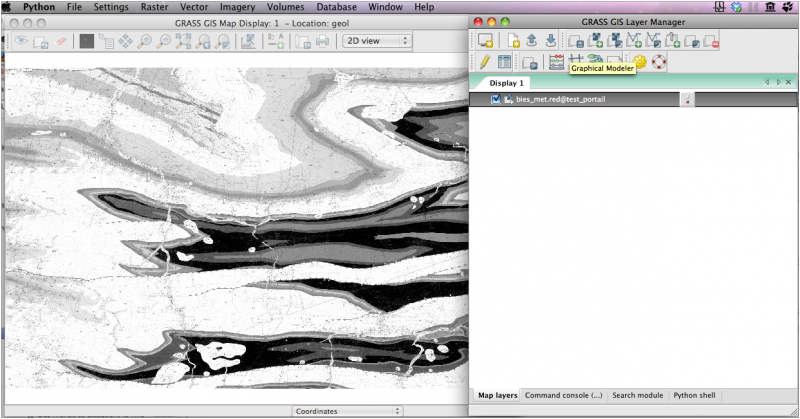800x419 pixels.
Task: Select the bies_met.red@test_portail layer
Action: click(560, 99)
